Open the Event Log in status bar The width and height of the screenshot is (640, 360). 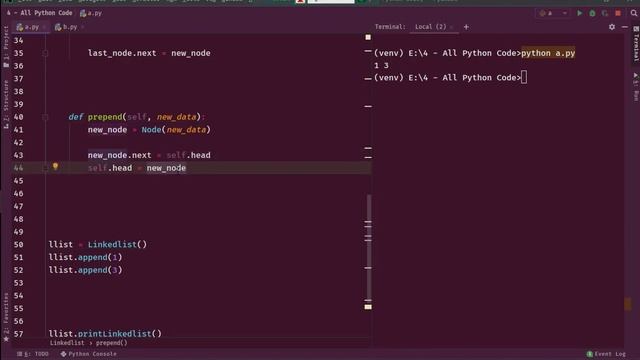pos(606,354)
